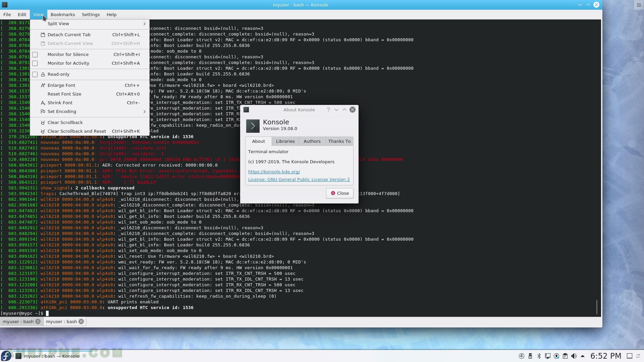
Task: Close the About Konsole dialog via title bar X
Action: pyautogui.click(x=353, y=110)
